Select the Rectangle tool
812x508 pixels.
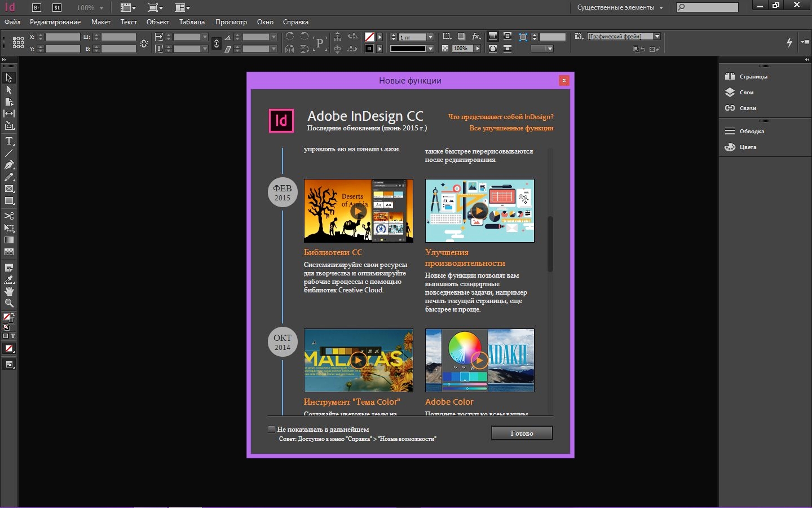pyautogui.click(x=9, y=201)
